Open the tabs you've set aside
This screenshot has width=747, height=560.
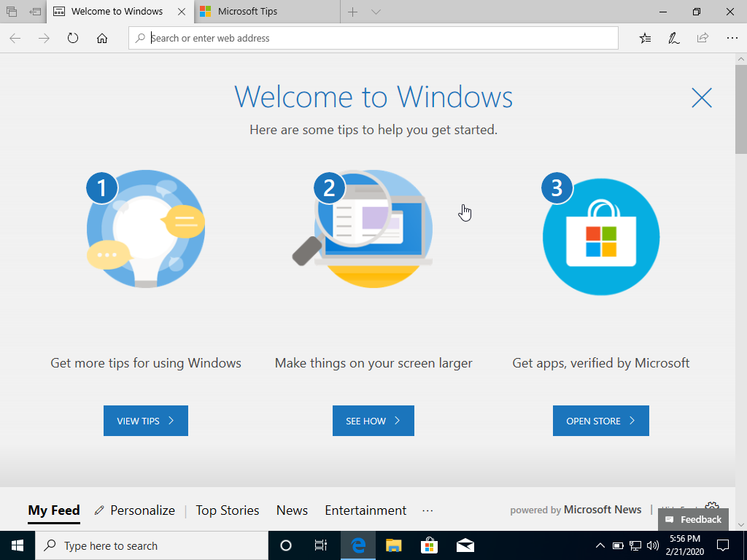[x=12, y=12]
